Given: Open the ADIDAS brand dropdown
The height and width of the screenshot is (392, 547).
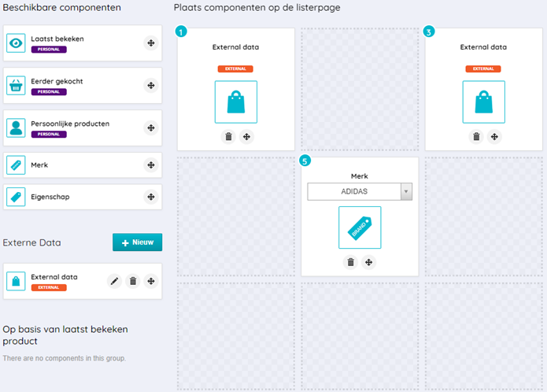Looking at the screenshot, I should 360,191.
